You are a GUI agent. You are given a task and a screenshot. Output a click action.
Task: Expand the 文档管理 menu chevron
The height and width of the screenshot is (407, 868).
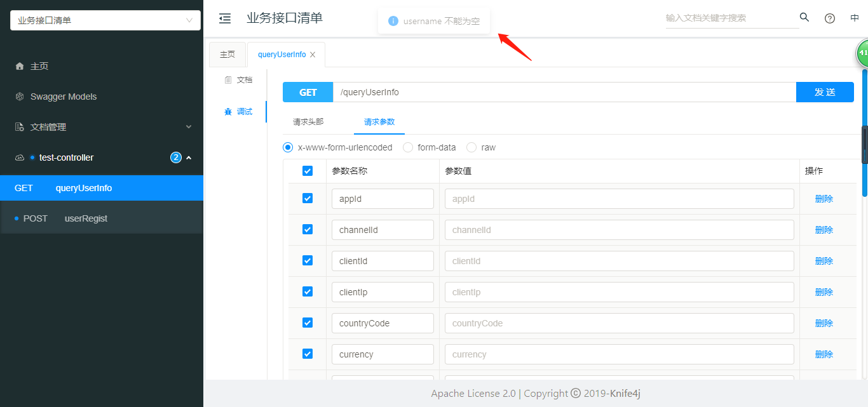pos(189,127)
